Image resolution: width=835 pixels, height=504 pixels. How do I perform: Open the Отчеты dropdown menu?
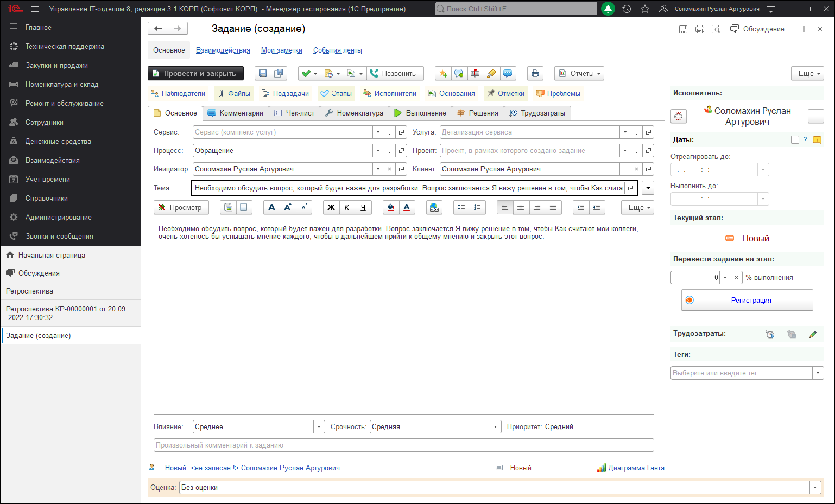coord(579,74)
